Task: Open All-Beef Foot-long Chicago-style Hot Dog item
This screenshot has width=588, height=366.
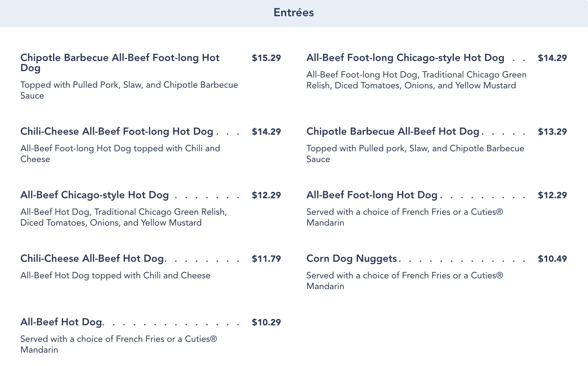Action: (405, 58)
